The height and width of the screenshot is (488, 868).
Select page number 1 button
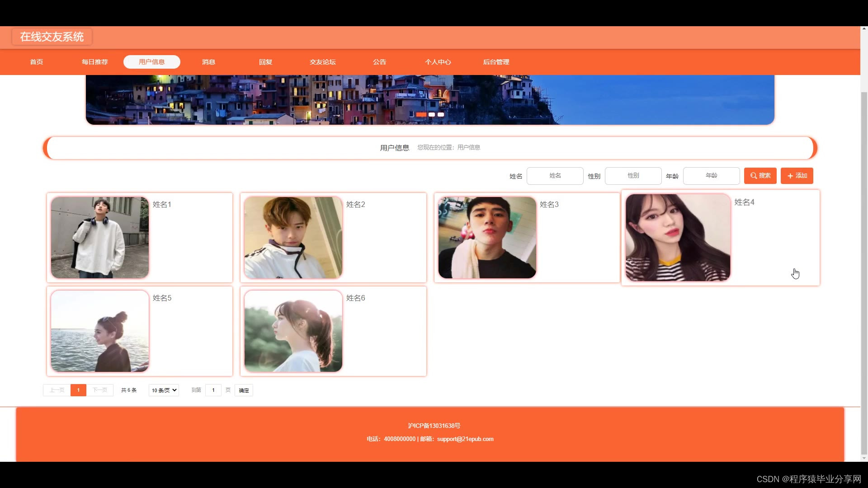pyautogui.click(x=78, y=390)
